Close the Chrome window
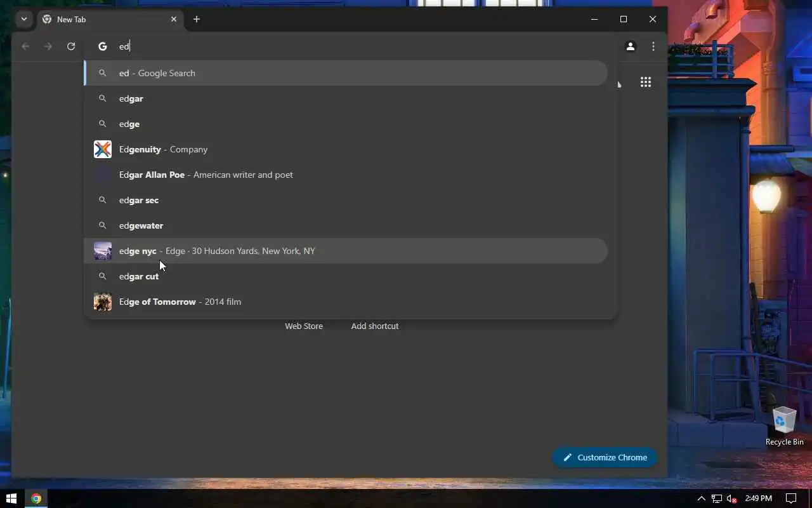This screenshot has height=508, width=812. (x=653, y=19)
